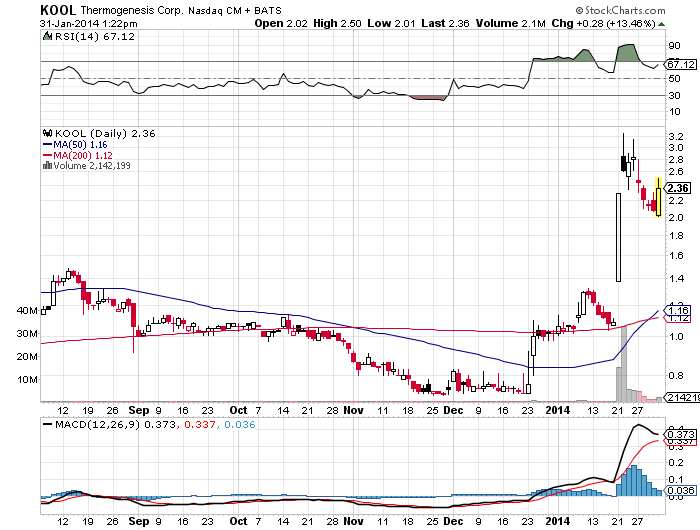The image size is (700, 530).
Task: Click the 2.36 last price tag on axis
Action: pos(678,188)
